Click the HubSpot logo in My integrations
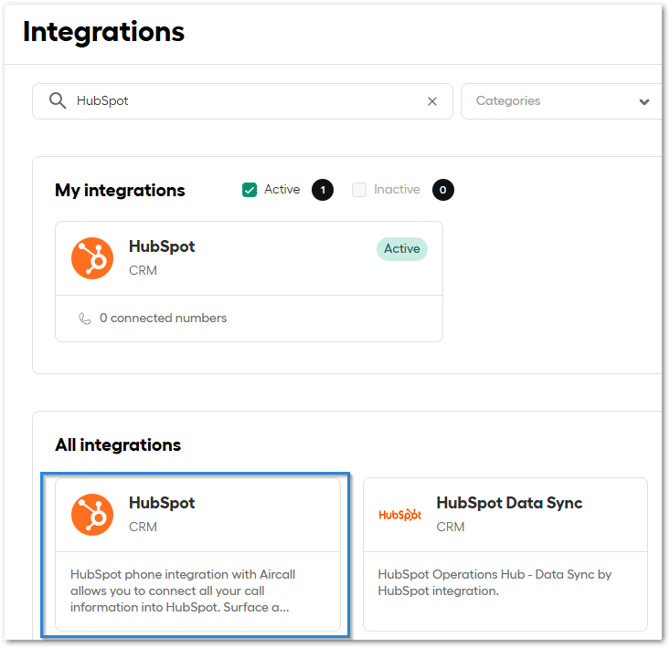This screenshot has height=648, width=670. [x=92, y=258]
